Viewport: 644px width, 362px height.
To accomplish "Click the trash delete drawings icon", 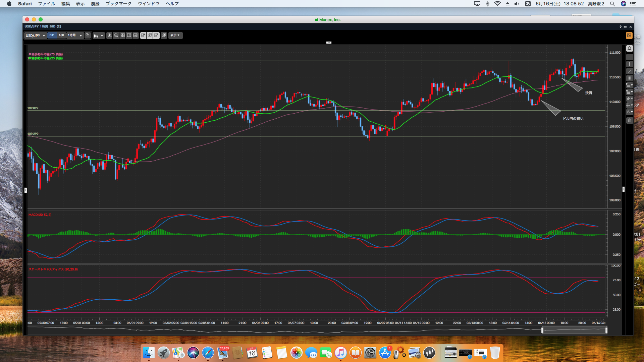I will (630, 120).
